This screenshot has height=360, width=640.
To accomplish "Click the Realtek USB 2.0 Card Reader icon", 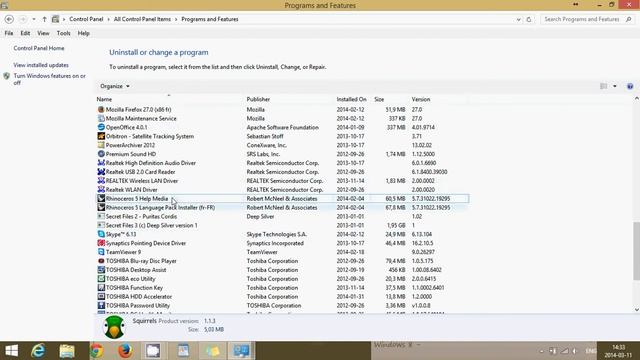I will pos(101,172).
